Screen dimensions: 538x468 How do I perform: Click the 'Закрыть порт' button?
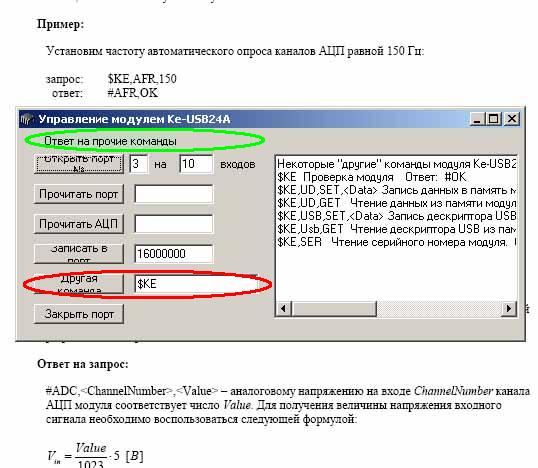[79, 314]
